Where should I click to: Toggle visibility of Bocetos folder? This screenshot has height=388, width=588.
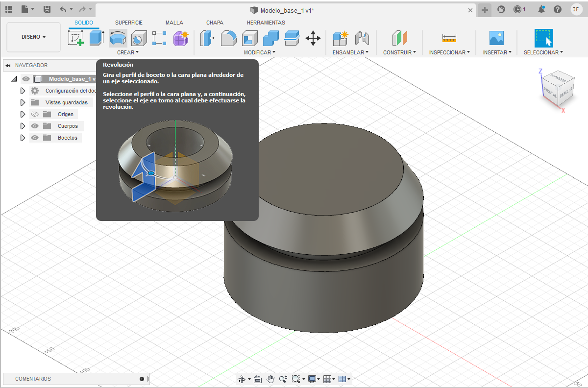pos(35,138)
